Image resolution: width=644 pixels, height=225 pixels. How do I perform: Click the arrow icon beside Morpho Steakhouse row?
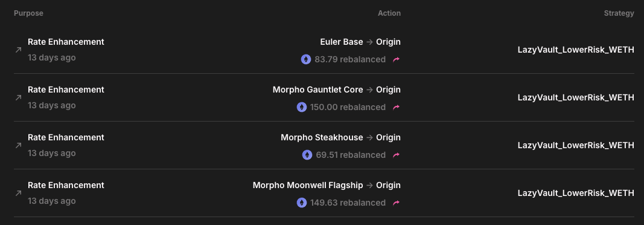tap(19, 145)
